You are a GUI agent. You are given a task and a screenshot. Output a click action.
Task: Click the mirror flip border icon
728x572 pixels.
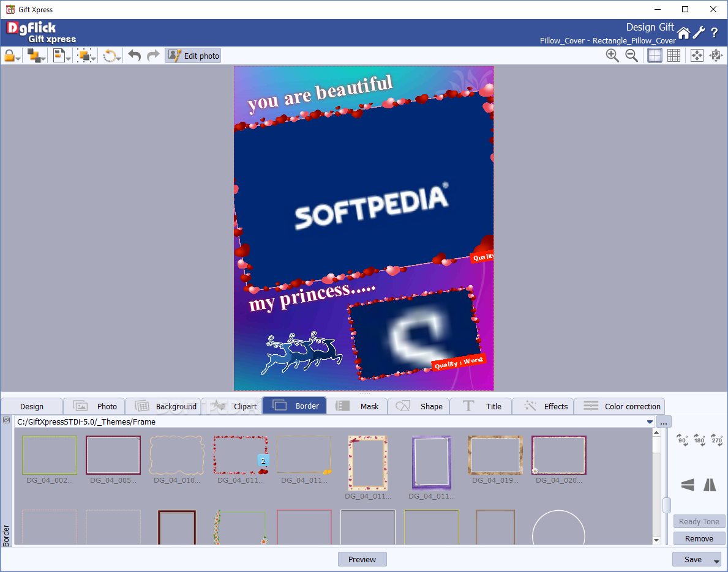710,485
